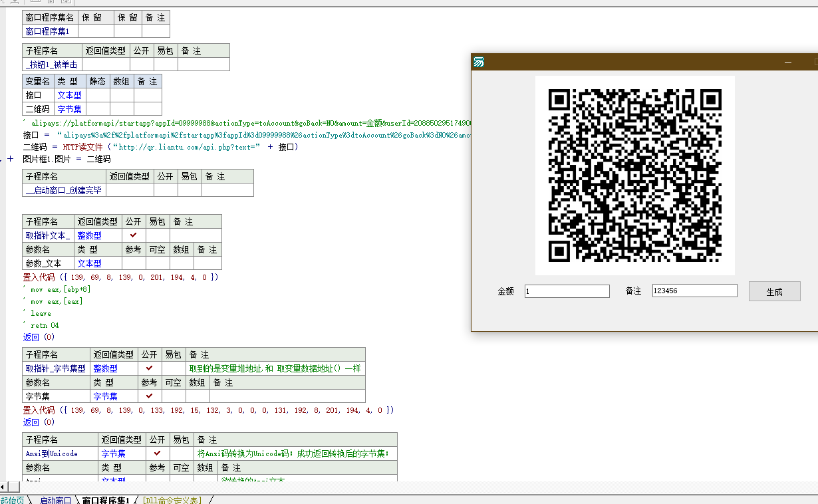Screen dimensions: 818x504
Task: Click 可空 header in 参数_文本 table
Action: pos(158,249)
